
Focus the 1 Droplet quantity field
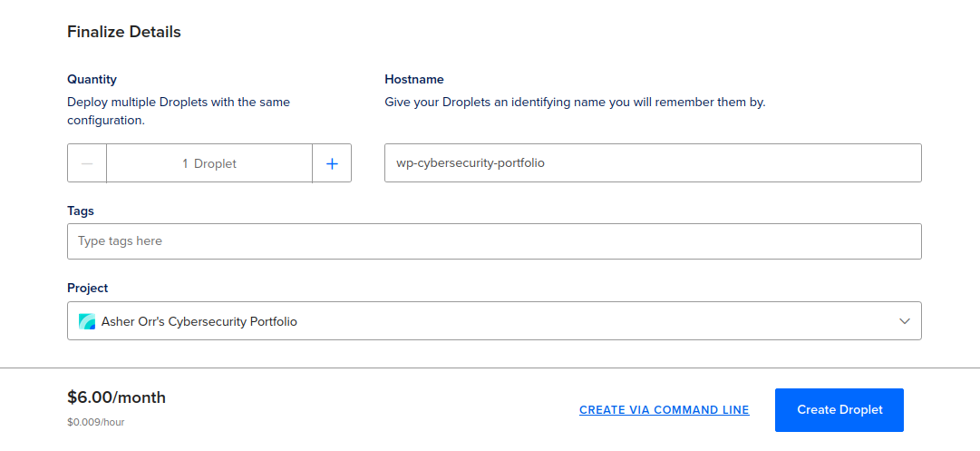(x=209, y=163)
